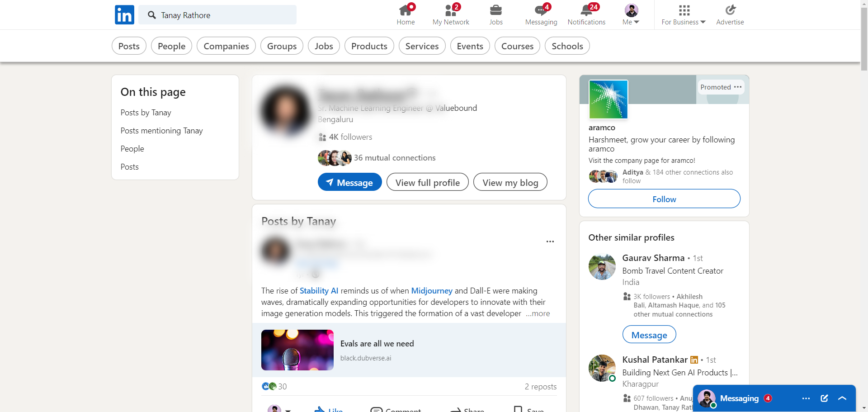
Task: Click the '4K followers' text
Action: [x=350, y=137]
